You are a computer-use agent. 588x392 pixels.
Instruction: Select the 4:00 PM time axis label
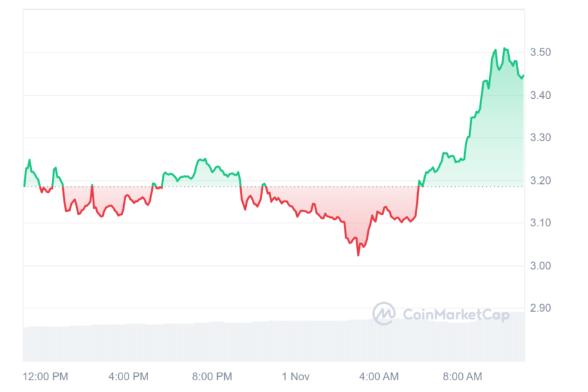(x=129, y=377)
